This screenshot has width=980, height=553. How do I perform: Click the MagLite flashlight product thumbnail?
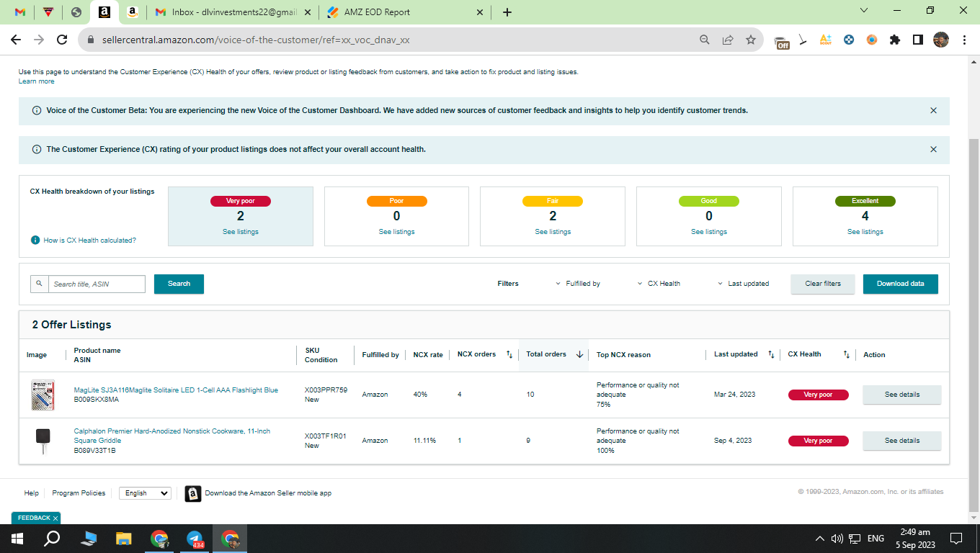point(43,395)
